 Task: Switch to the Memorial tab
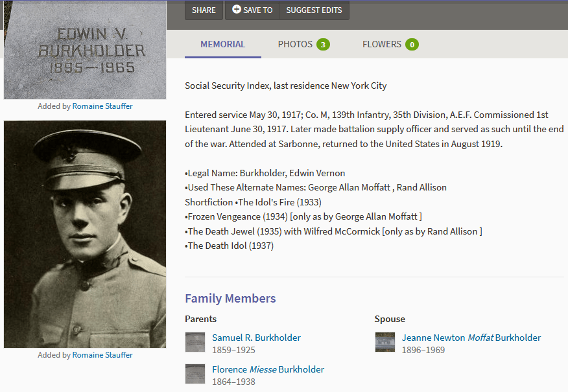pos(222,45)
